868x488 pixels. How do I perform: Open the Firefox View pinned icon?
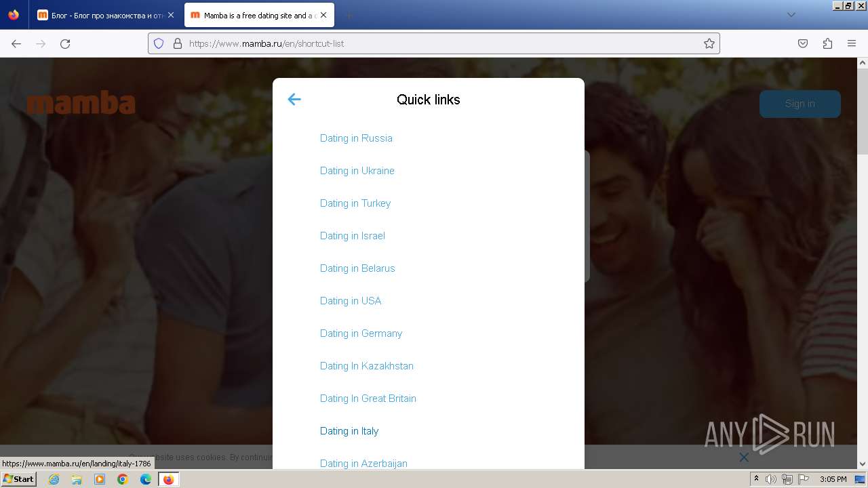pyautogui.click(x=14, y=15)
